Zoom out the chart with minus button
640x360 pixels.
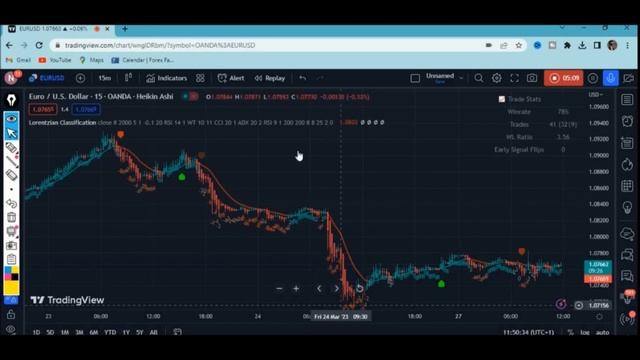pos(279,289)
